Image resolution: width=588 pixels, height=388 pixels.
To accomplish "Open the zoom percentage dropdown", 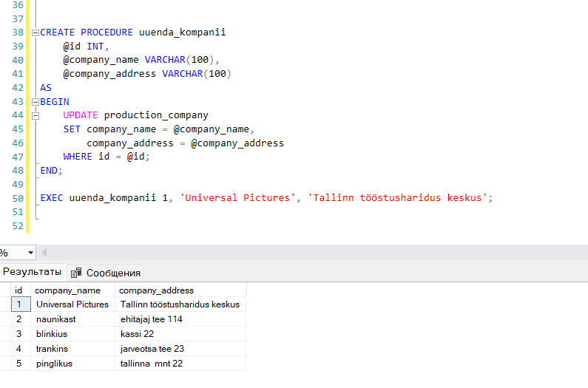I will (x=31, y=253).
